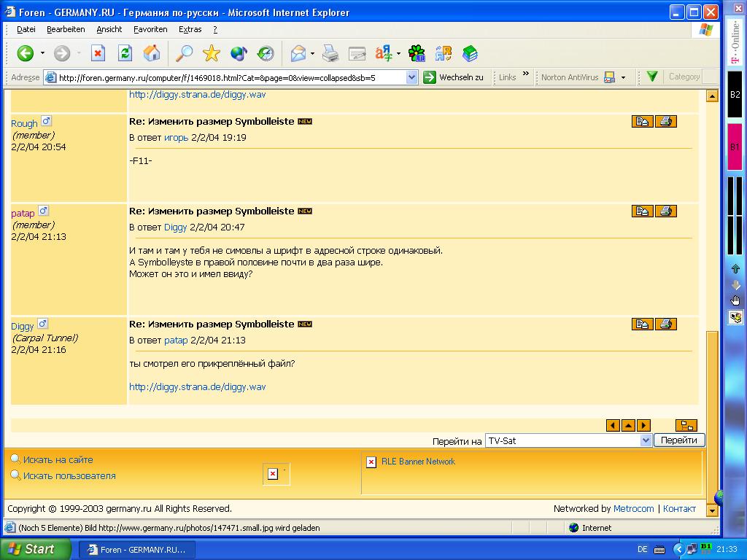Image resolution: width=747 pixels, height=560 pixels.
Task: Click the page scrollbar down arrow
Action: pos(712,510)
